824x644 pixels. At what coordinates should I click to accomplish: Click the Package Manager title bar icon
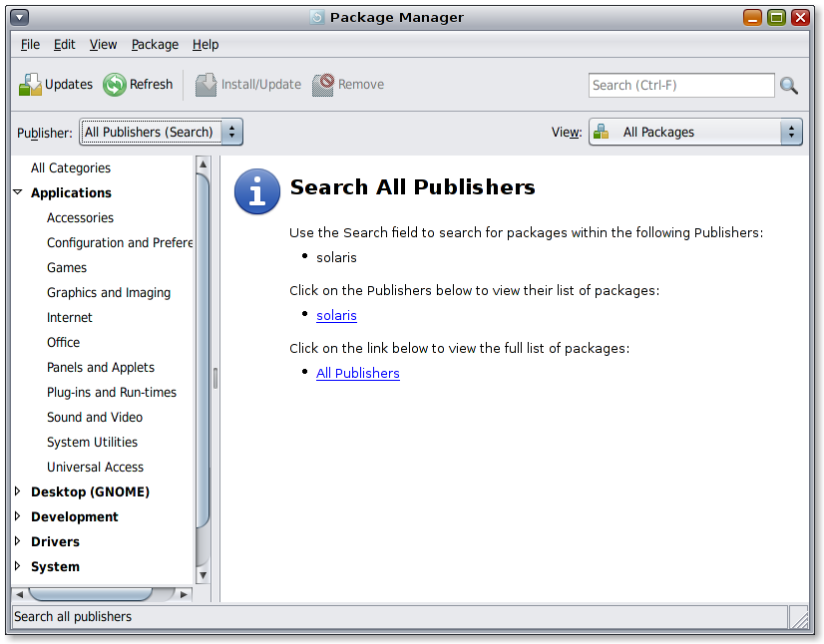pos(316,17)
